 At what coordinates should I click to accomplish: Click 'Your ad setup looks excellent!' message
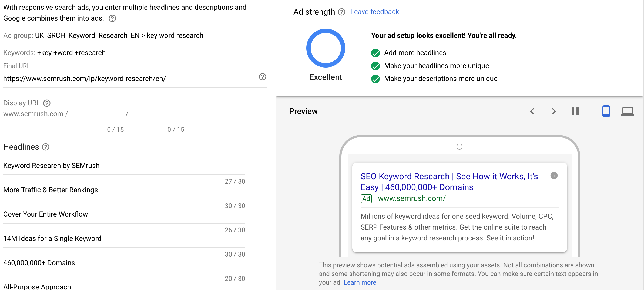444,35
